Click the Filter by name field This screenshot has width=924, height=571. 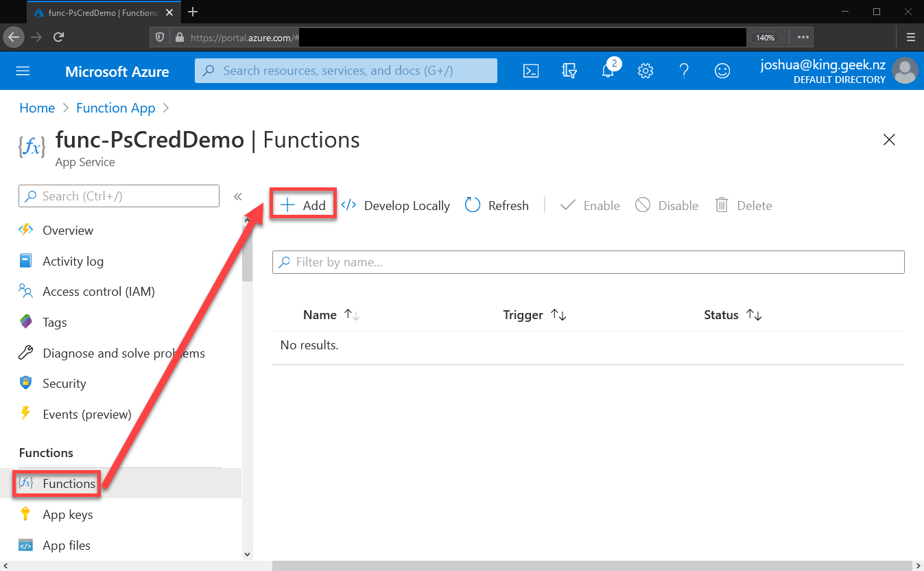coord(589,262)
